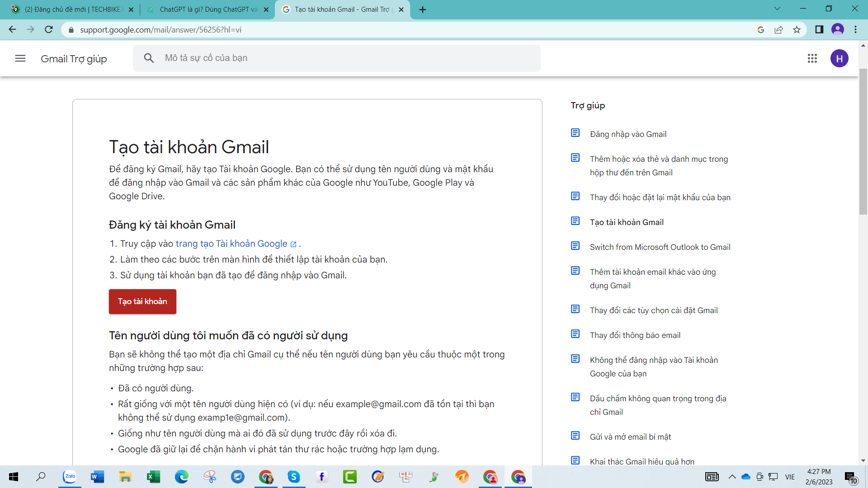Click the address bar URL
The image size is (868, 488).
(x=160, y=30)
